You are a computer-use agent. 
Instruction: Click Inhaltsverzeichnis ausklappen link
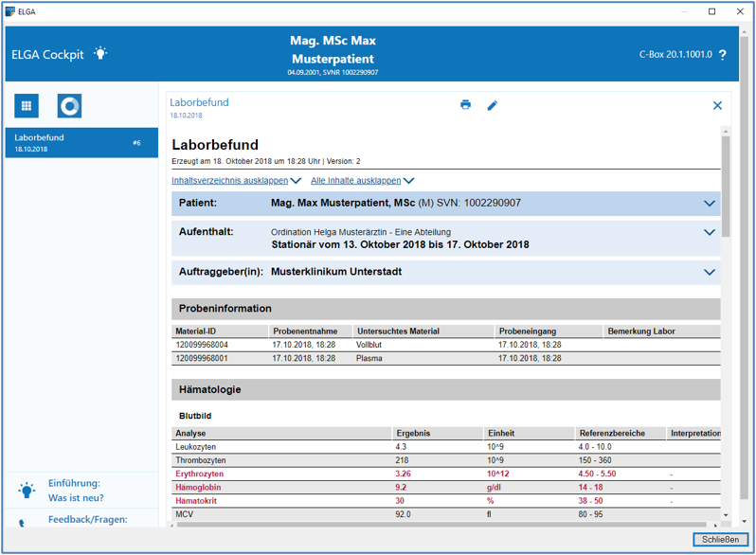click(230, 180)
